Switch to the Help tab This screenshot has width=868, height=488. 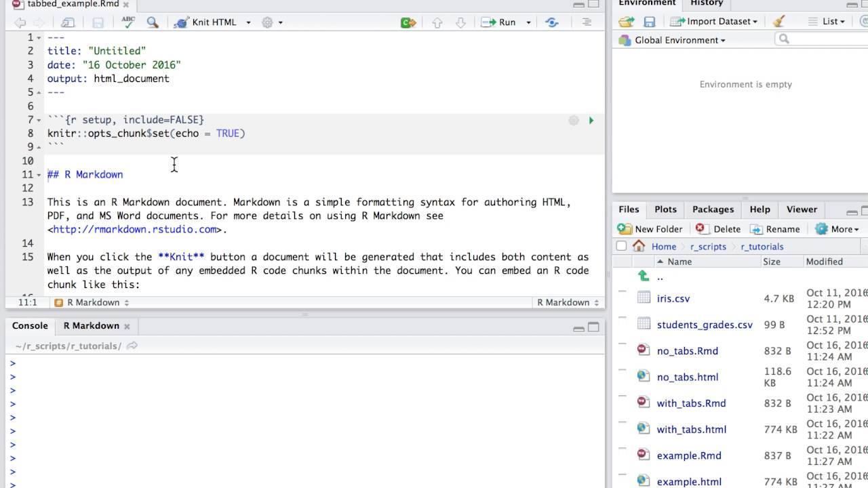coord(759,209)
